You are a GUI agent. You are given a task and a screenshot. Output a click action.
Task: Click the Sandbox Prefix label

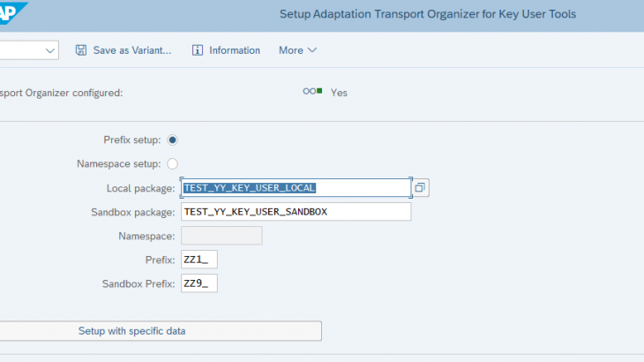[139, 283]
